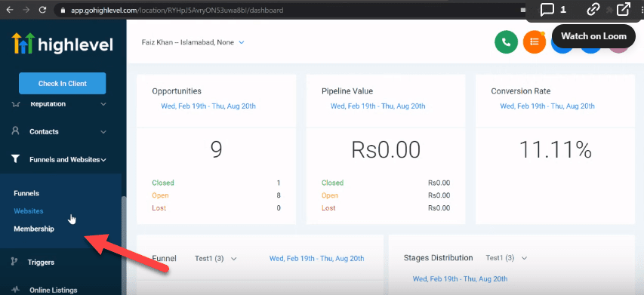The height and width of the screenshot is (295, 644).
Task: Click Lost label in Opportunities card
Action: (x=159, y=208)
